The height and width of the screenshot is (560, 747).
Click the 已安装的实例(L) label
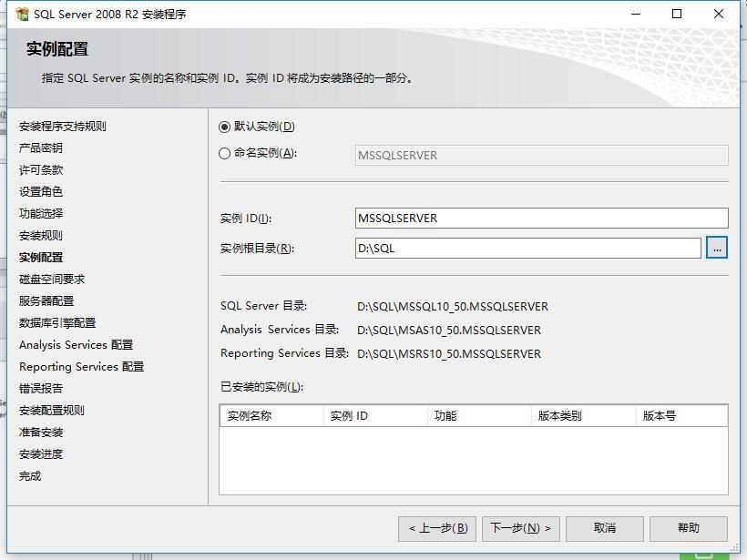261,387
